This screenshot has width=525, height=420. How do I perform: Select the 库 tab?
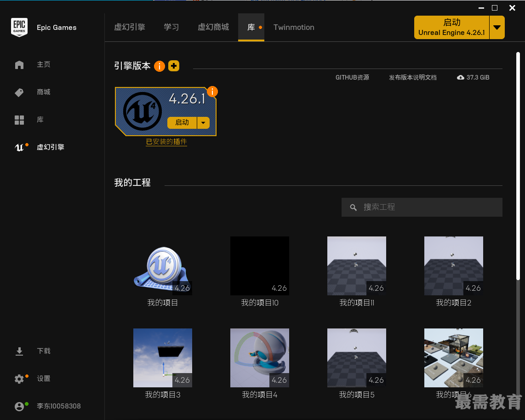tap(251, 28)
